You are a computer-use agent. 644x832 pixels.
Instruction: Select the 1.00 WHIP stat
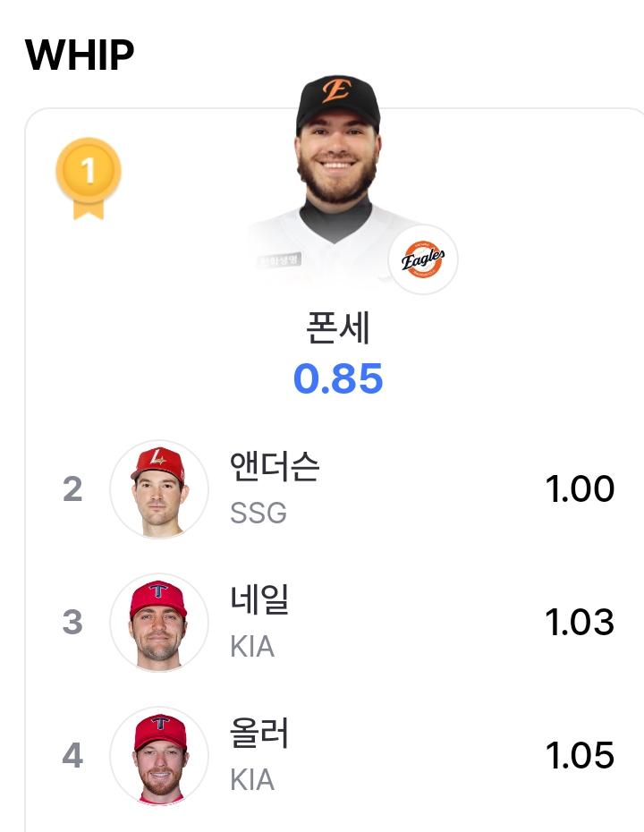tap(580, 488)
